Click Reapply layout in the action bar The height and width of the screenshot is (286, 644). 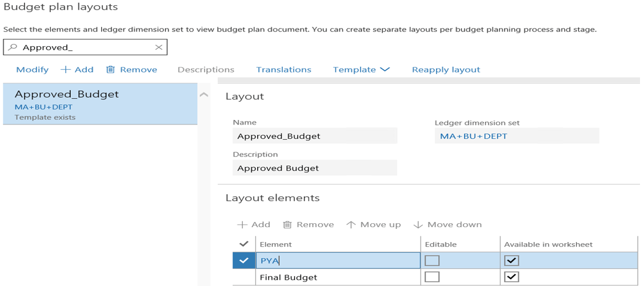pos(446,70)
